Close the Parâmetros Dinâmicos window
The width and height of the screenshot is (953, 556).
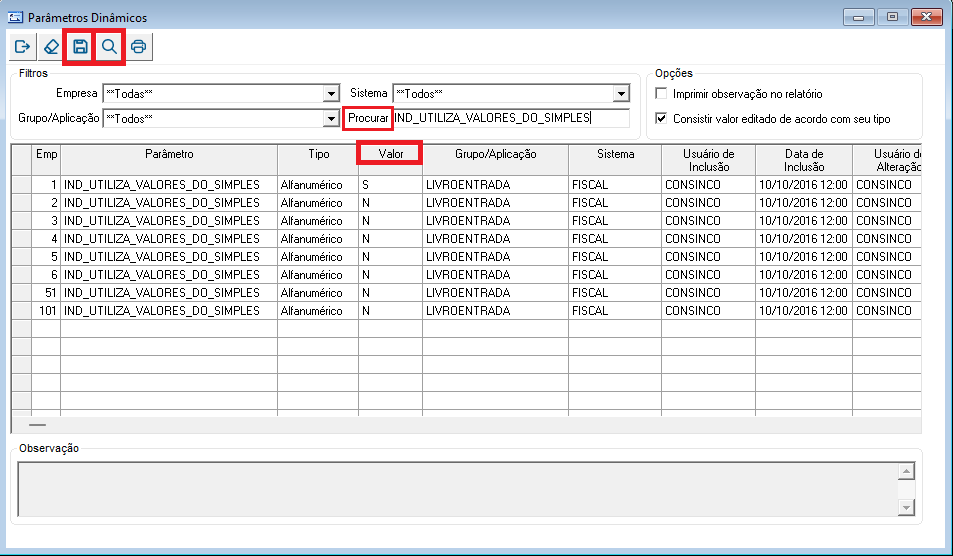point(926,17)
